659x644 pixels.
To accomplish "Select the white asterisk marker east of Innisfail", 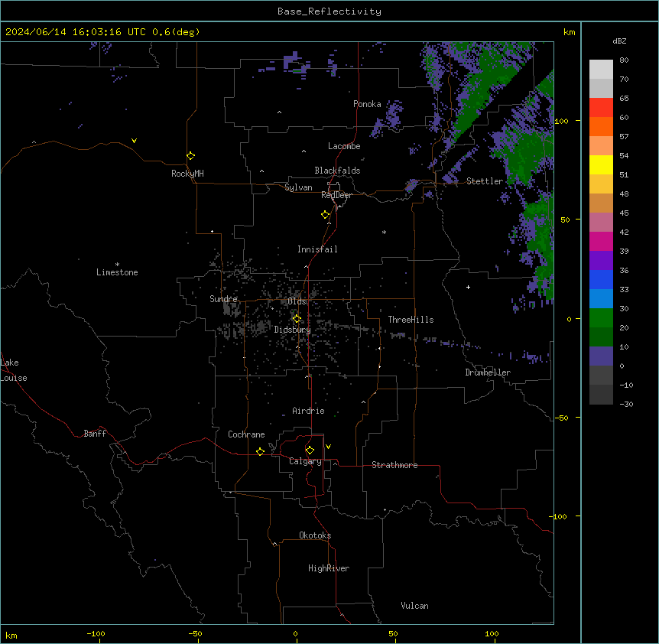I will pos(384,232).
